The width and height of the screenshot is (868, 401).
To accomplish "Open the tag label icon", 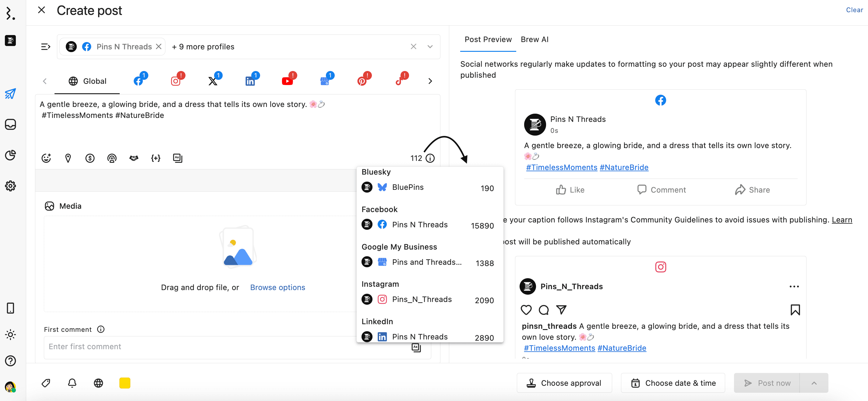I will click(46, 383).
